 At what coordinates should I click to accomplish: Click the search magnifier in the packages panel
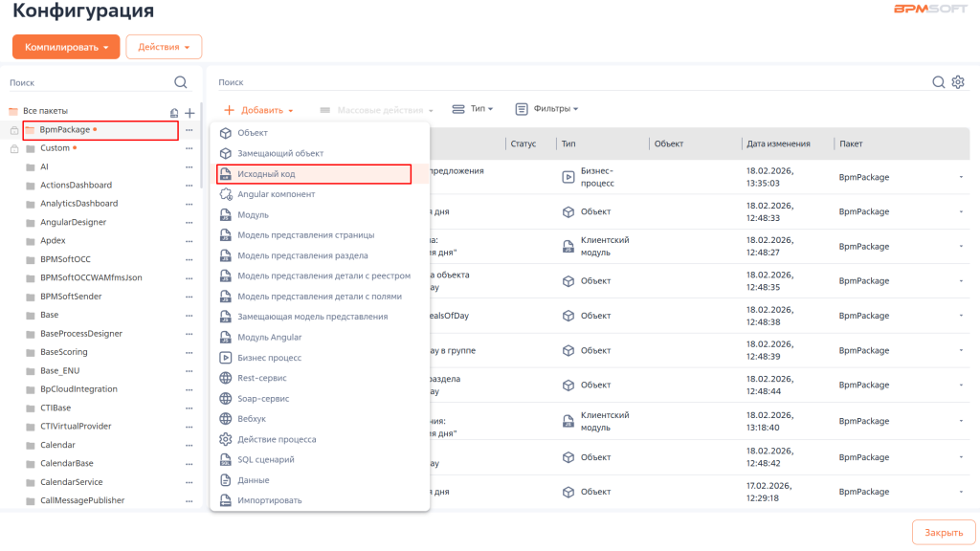(x=181, y=82)
